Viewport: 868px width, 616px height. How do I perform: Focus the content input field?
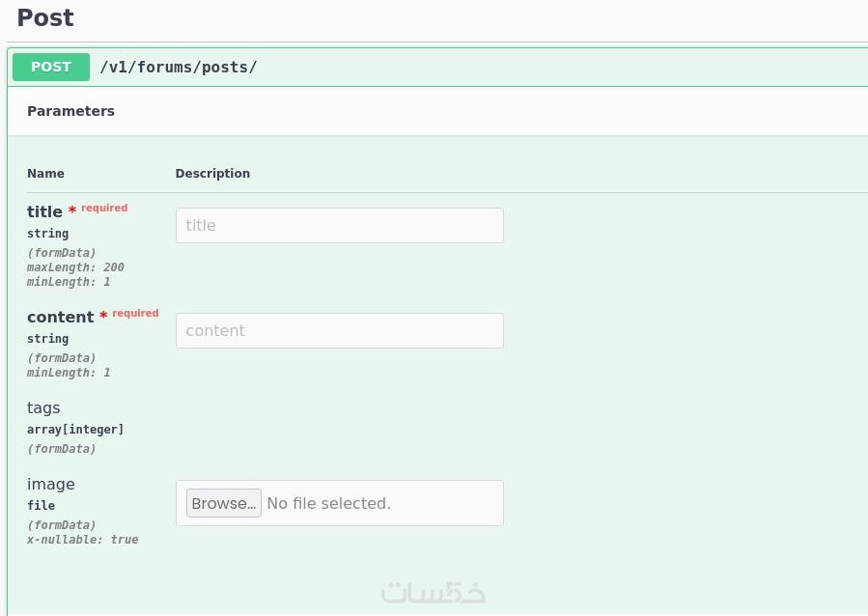(339, 330)
